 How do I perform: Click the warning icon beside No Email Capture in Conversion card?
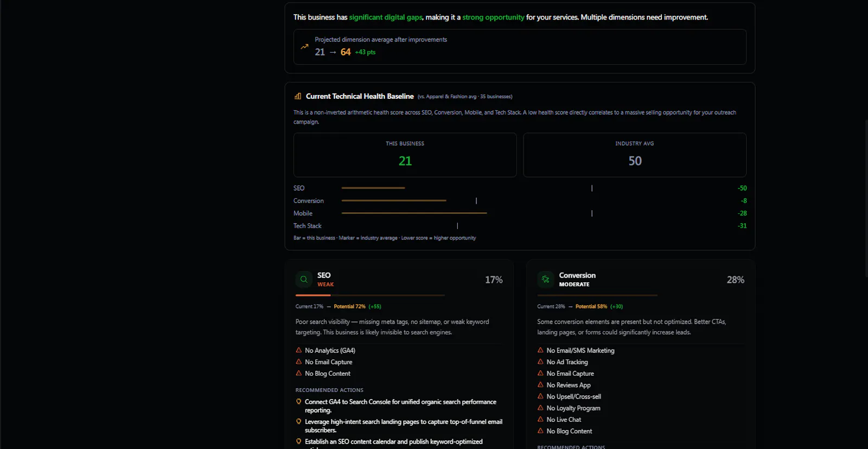(540, 373)
